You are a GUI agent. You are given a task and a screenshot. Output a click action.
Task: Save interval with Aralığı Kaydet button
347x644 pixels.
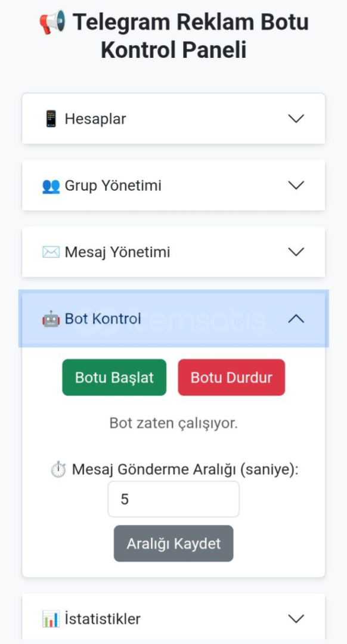coord(173,543)
